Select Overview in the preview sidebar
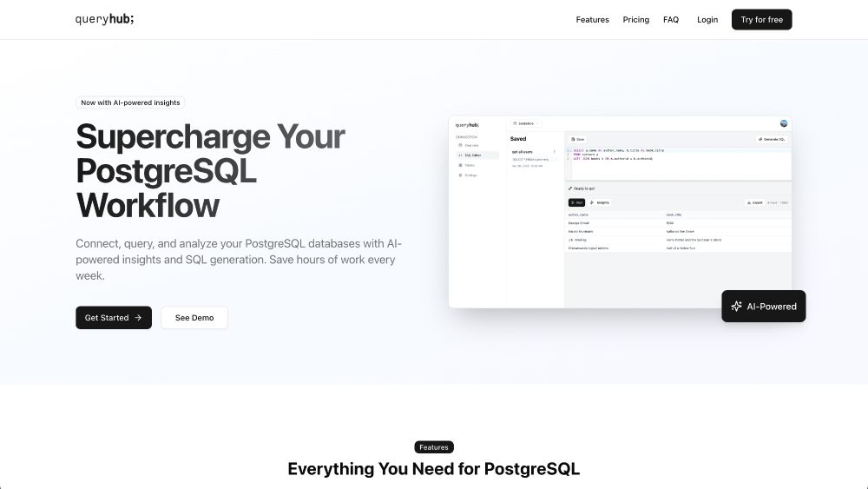Viewport: 868px width, 489px height. [469, 145]
